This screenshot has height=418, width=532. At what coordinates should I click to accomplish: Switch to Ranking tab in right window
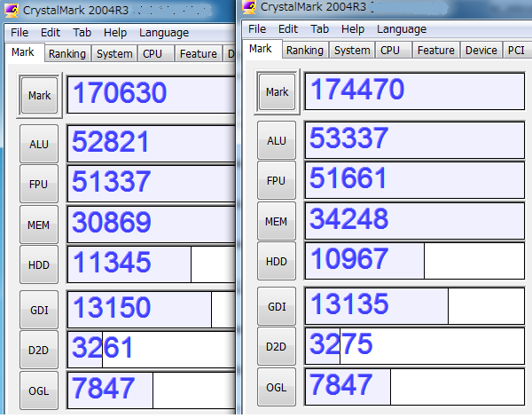pos(305,51)
